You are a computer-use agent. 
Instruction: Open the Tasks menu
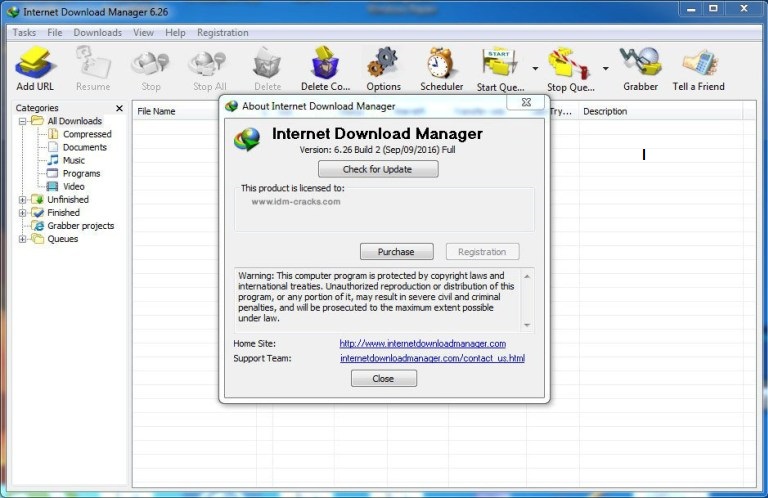(24, 32)
